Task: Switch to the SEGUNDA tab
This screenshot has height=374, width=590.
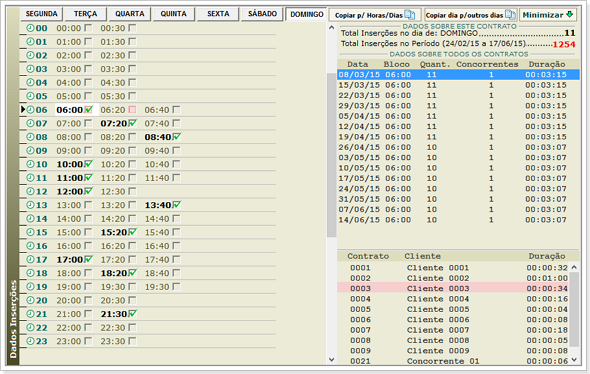Action: coord(41,14)
